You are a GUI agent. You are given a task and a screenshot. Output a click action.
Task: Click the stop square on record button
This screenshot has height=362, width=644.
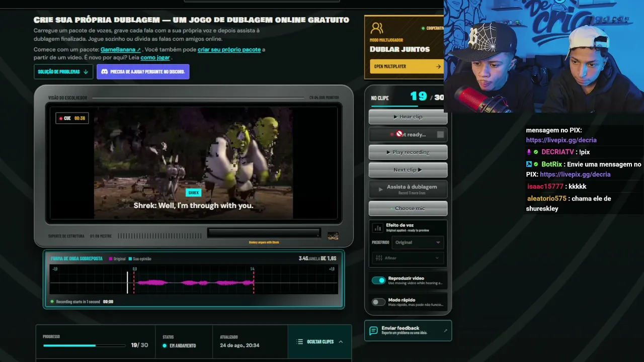tap(440, 134)
